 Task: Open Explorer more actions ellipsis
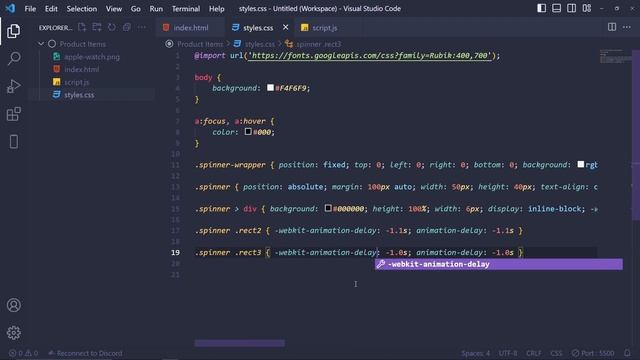point(142,27)
